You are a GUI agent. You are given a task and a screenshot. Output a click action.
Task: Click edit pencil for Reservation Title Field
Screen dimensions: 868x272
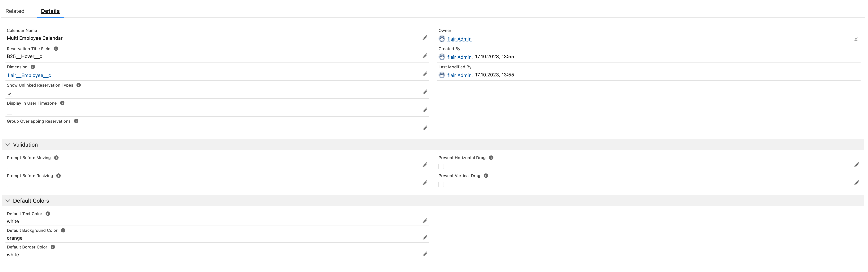425,56
